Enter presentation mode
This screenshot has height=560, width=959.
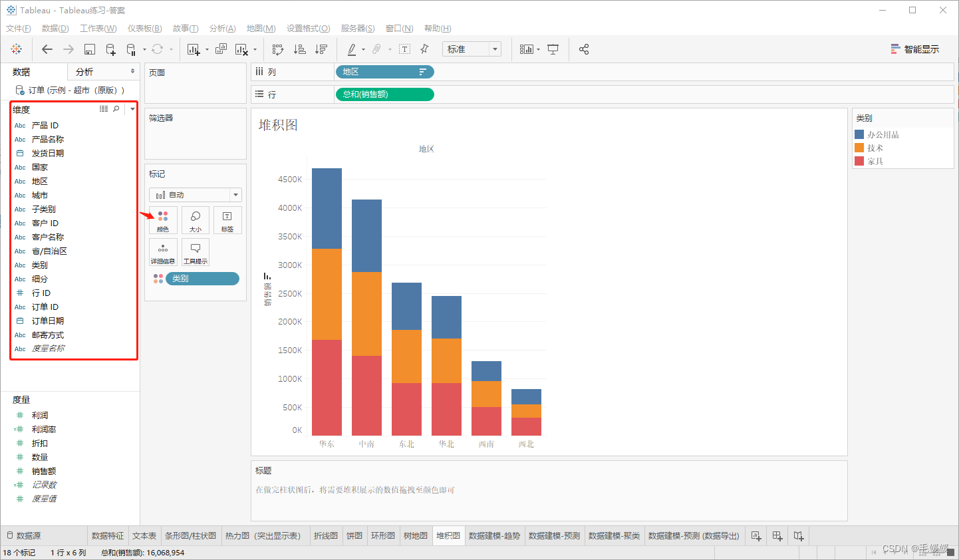(553, 49)
